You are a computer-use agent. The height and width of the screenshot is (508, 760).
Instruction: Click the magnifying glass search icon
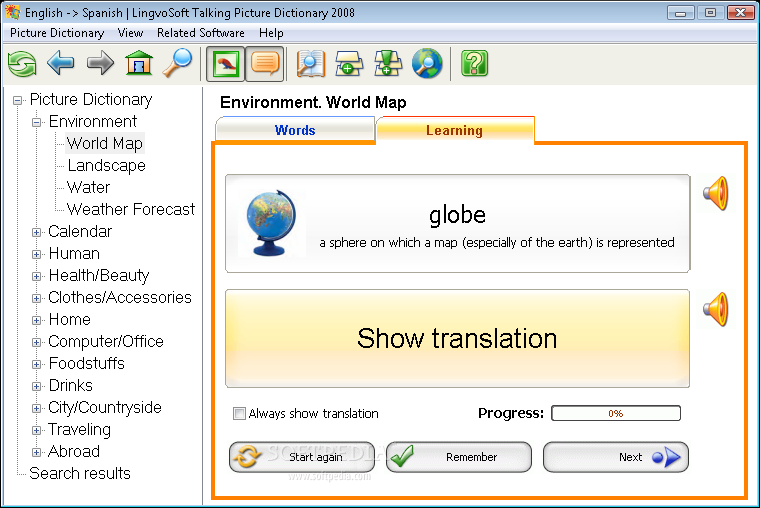click(177, 63)
